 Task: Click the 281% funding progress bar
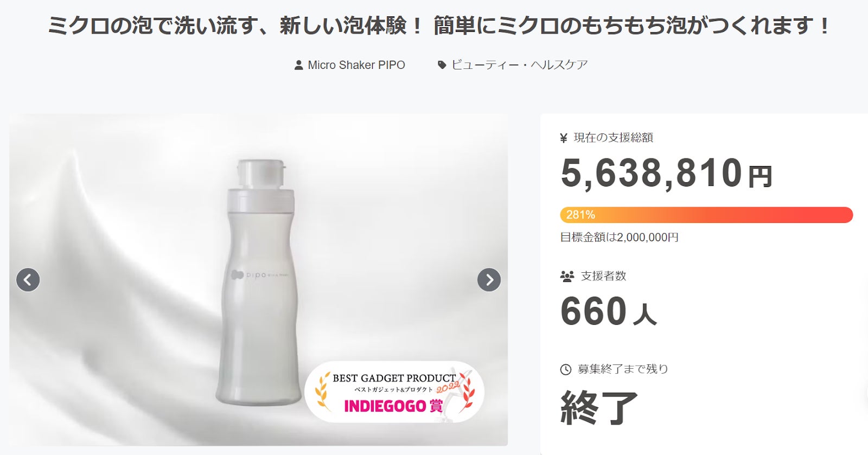point(706,215)
